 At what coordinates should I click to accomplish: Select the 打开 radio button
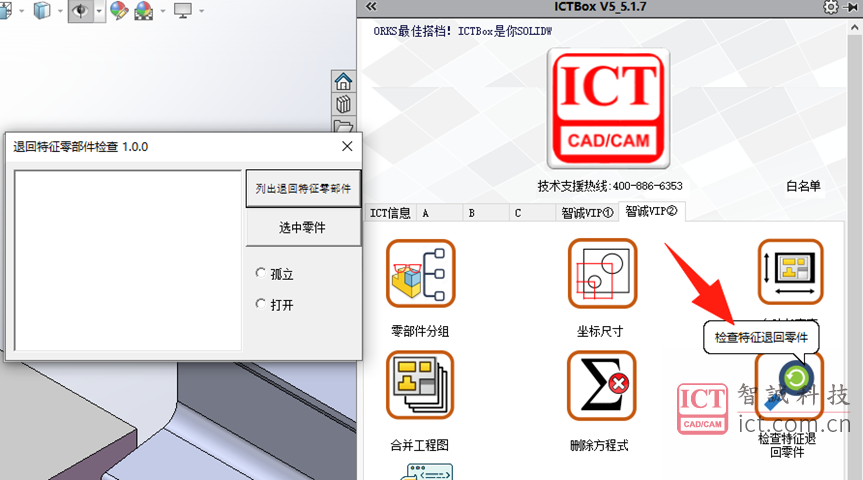pyautogui.click(x=262, y=304)
